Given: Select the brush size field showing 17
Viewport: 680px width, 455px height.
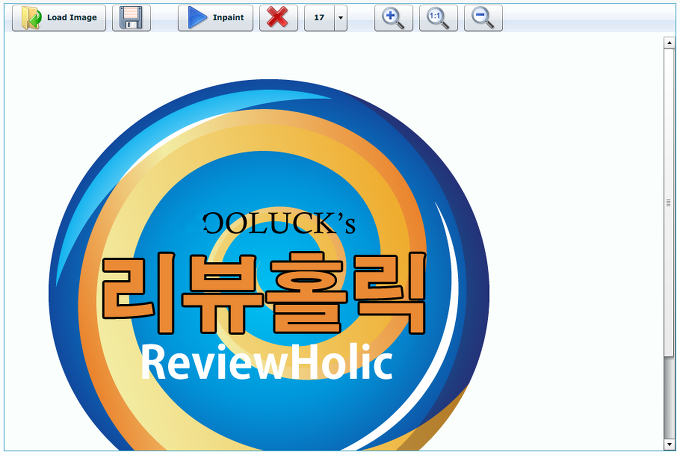Looking at the screenshot, I should 320,18.
